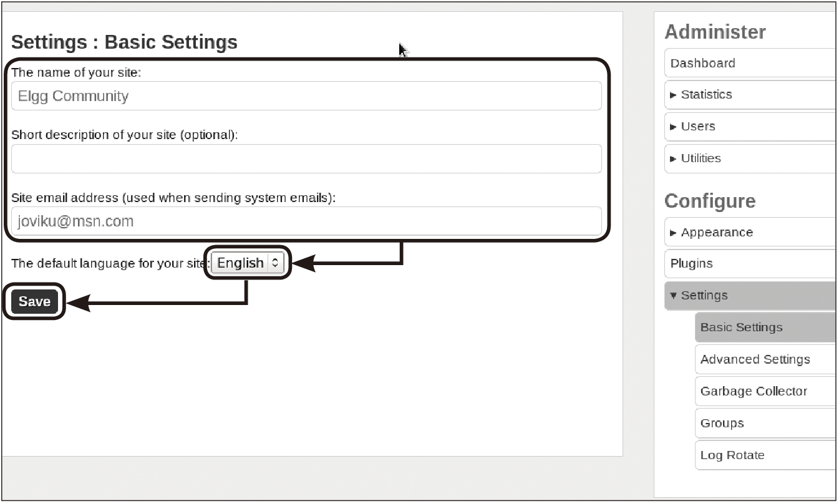Focus the short description text field

click(306, 158)
